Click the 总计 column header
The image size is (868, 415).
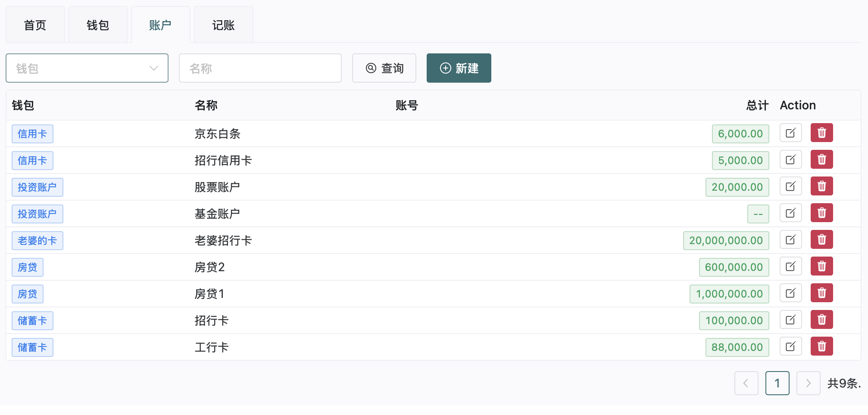757,105
